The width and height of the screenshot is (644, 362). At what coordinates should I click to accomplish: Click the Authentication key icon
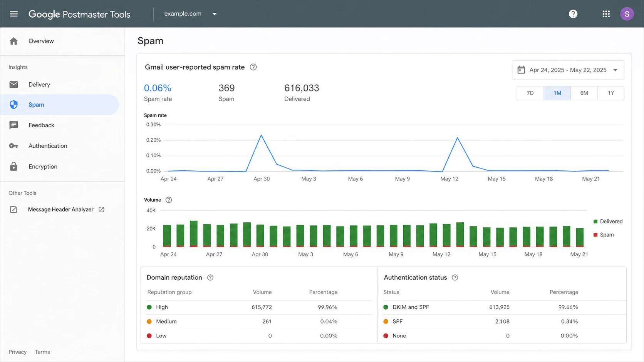[x=14, y=146]
